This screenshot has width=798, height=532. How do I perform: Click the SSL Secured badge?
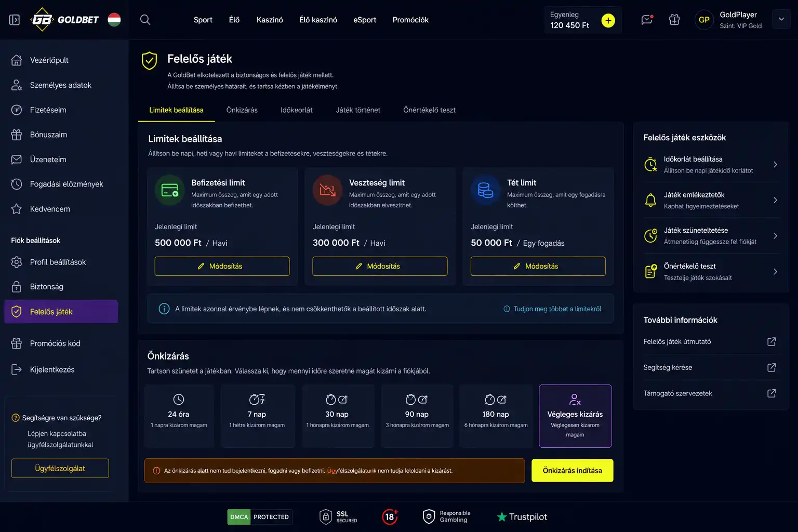click(x=338, y=517)
